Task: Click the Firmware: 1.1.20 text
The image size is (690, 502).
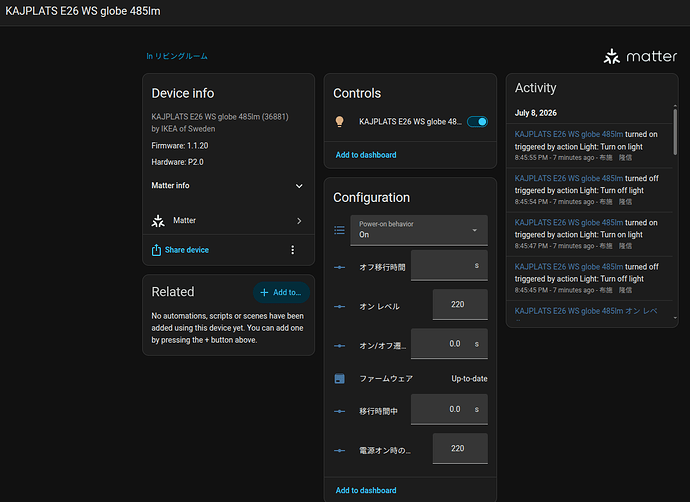Action: coord(180,146)
